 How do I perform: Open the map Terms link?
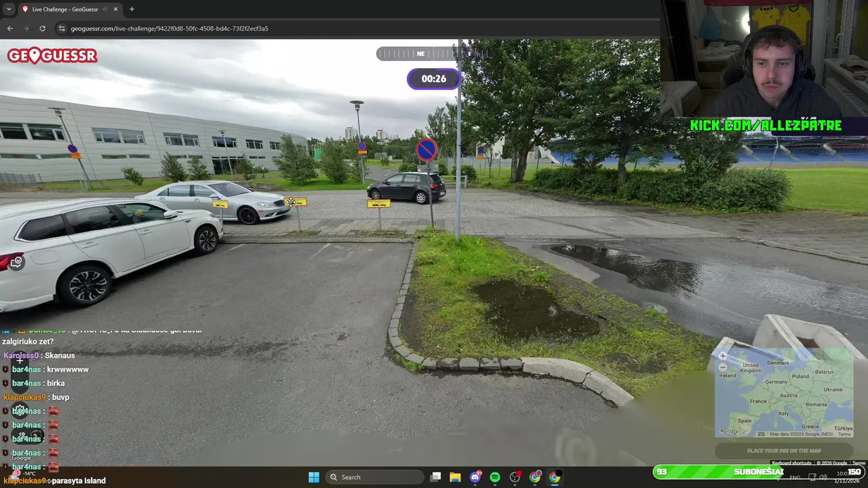click(x=844, y=434)
